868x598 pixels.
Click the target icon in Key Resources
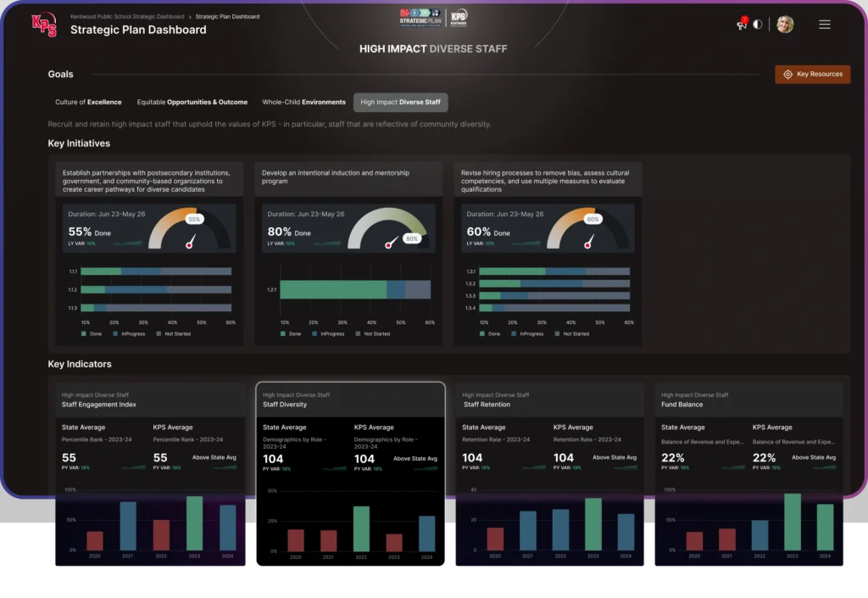click(787, 75)
